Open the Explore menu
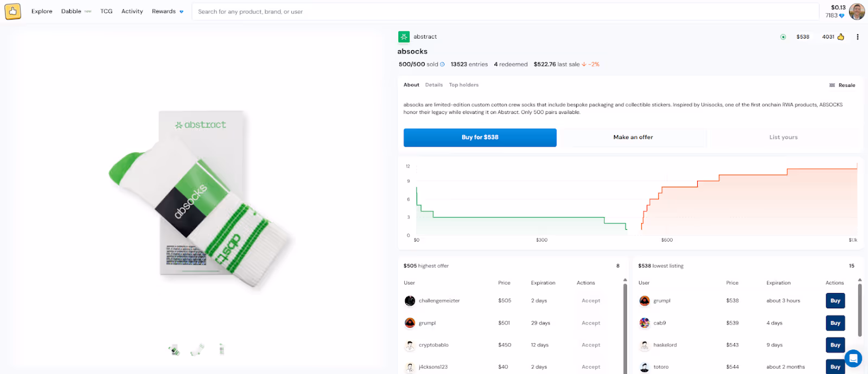The height and width of the screenshot is (374, 868). coord(42,11)
